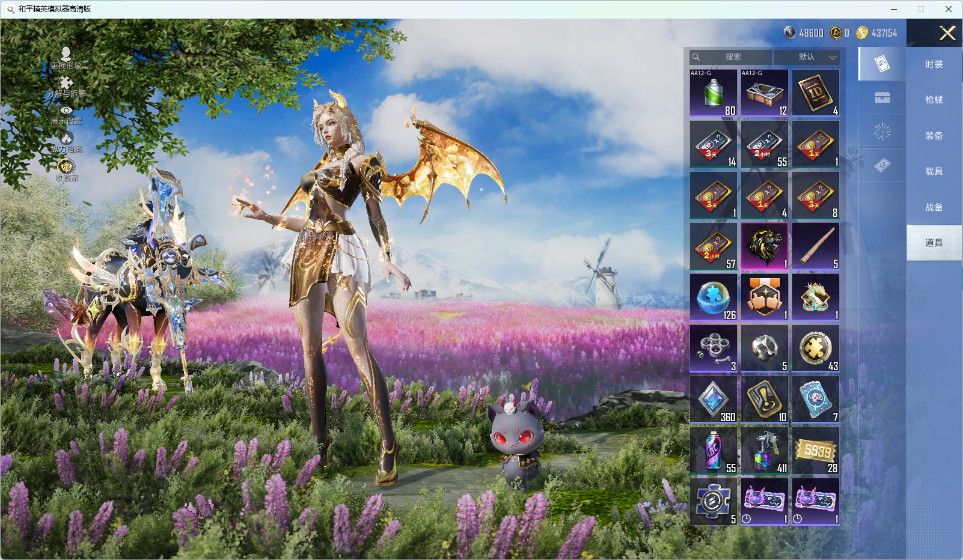Screen dimensions: 963x560
Task: Switch to the 战备 tab
Action: [x=934, y=207]
